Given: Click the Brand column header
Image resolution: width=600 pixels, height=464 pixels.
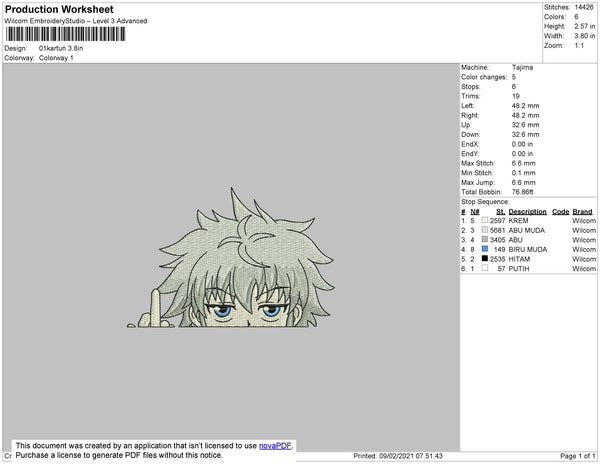Looking at the screenshot, I should (x=582, y=212).
